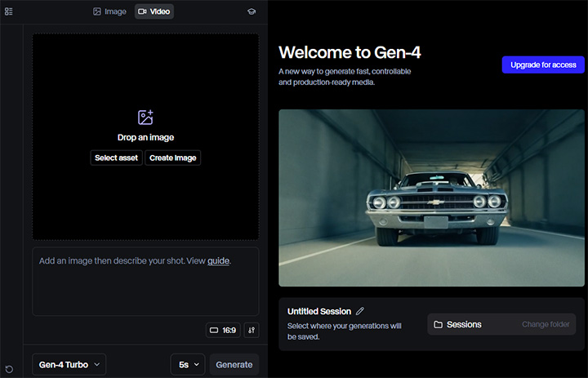588x378 pixels.
Task: Click the Upgrade for access button
Action: tap(543, 64)
